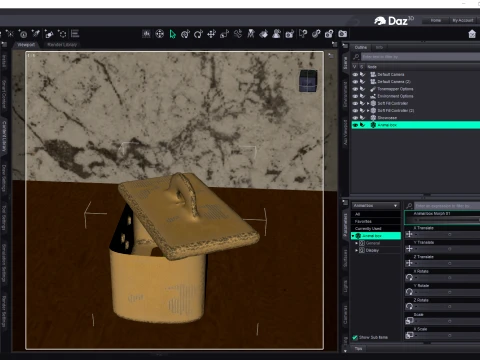Toggle selectable arrow for Default Camera row
This screenshot has width=480, height=360.
tap(362, 74)
